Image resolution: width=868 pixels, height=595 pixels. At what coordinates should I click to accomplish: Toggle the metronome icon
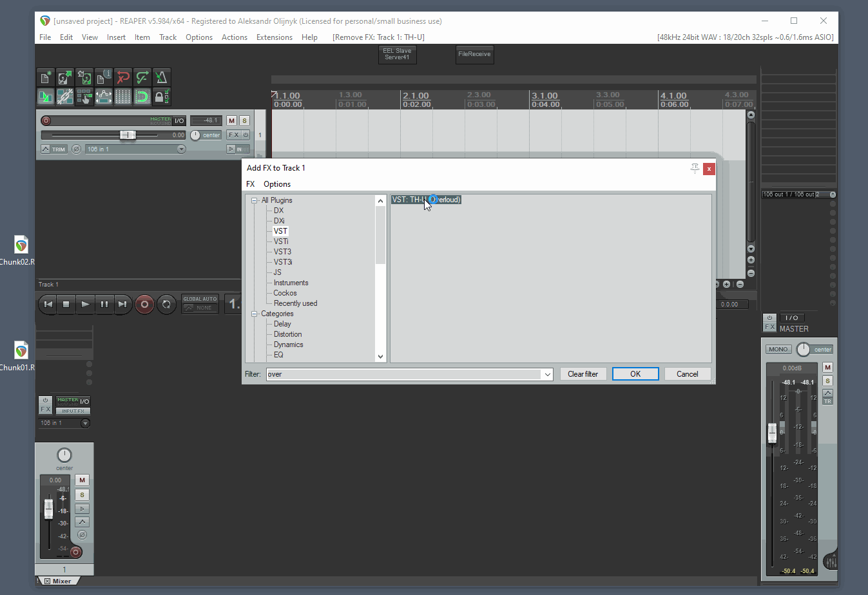(x=161, y=77)
